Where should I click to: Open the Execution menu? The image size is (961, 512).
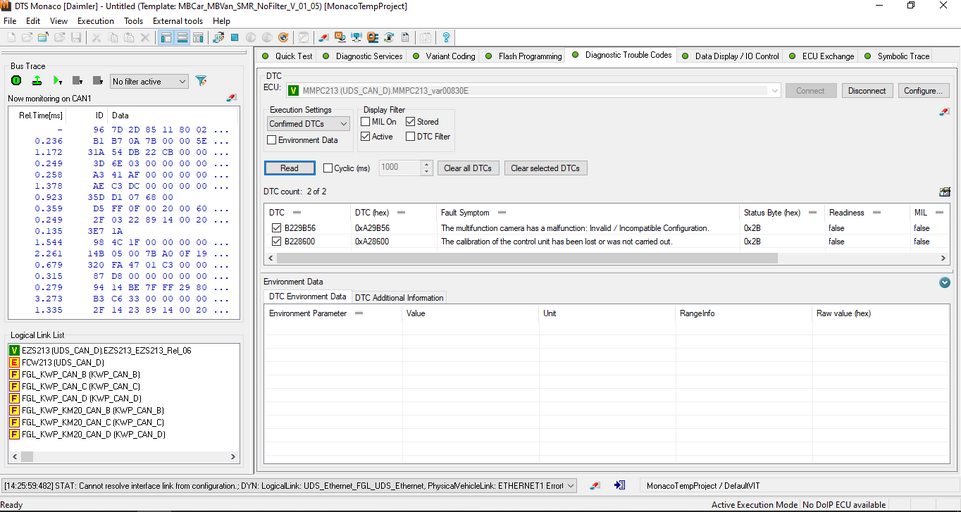96,21
